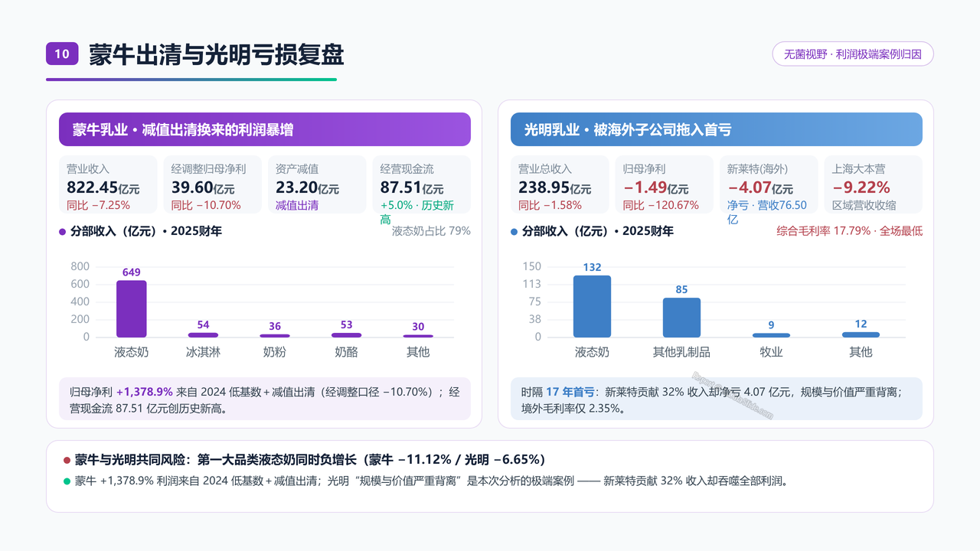
Task: Click the purple 减值出清 label
Action: coord(297,205)
